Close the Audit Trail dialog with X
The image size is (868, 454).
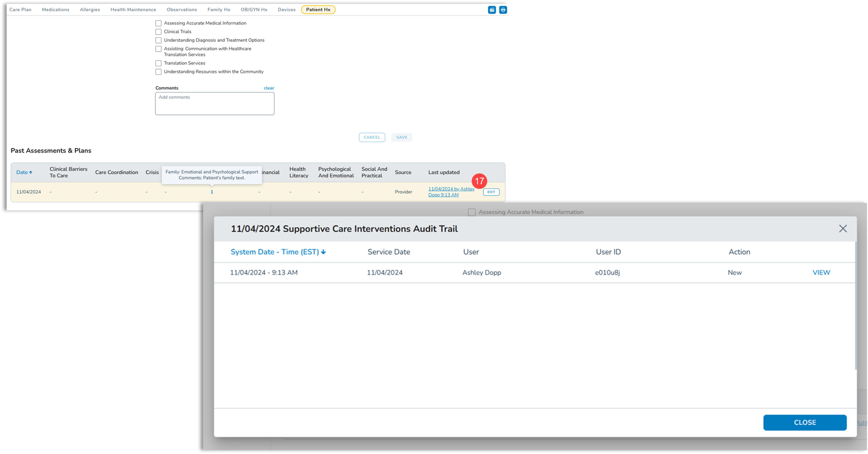click(843, 229)
